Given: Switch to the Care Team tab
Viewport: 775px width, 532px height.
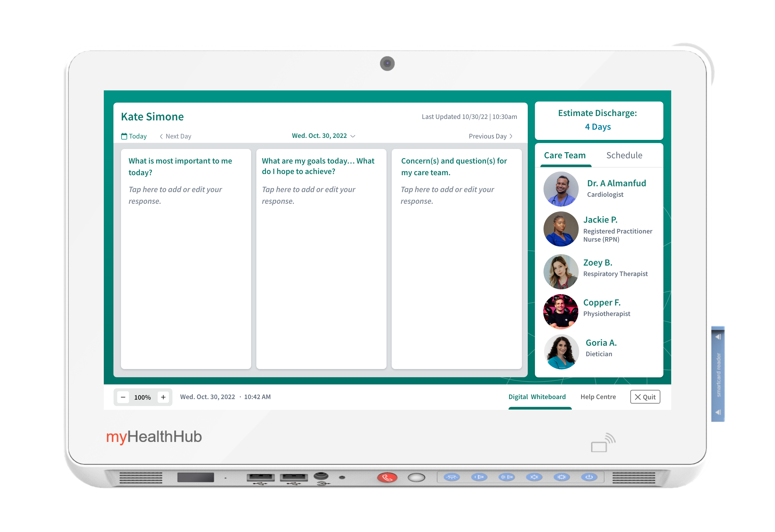Looking at the screenshot, I should pyautogui.click(x=564, y=155).
